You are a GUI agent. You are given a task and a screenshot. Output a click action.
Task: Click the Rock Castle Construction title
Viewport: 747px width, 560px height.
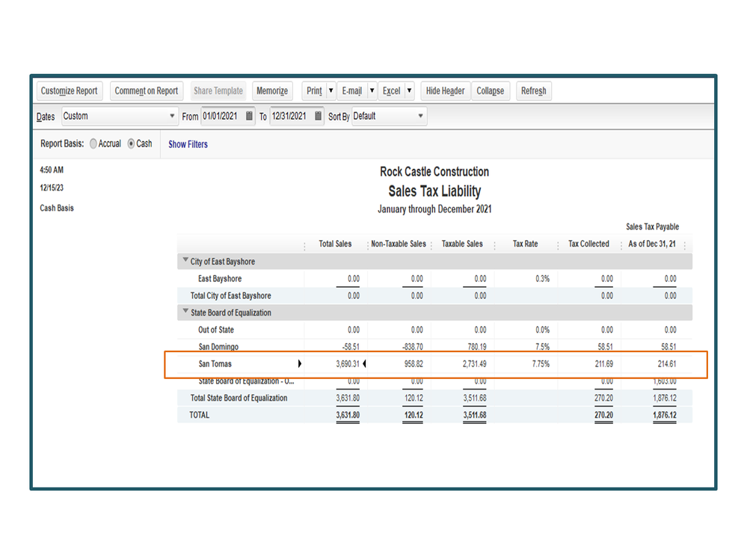pos(434,172)
